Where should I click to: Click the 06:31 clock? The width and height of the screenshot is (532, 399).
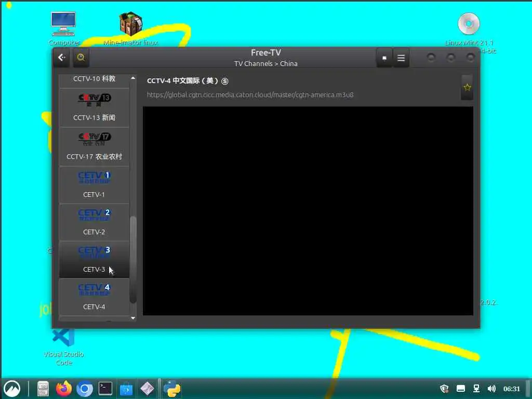coord(511,389)
